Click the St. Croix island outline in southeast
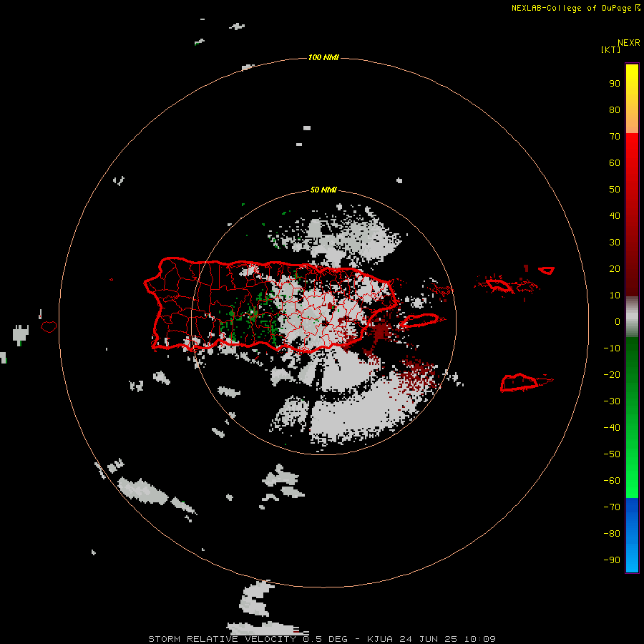The image size is (644, 644). pyautogui.click(x=519, y=382)
